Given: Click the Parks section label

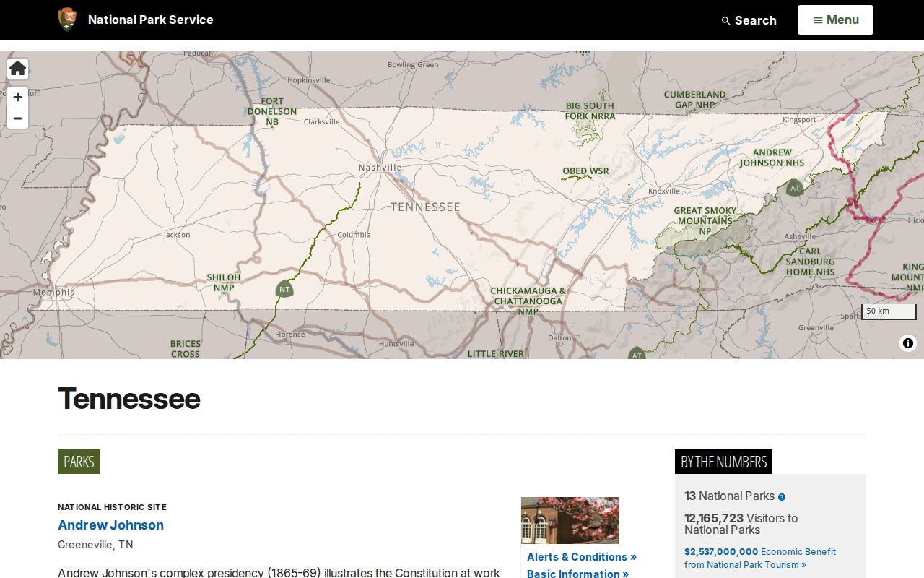Looking at the screenshot, I should (79, 462).
